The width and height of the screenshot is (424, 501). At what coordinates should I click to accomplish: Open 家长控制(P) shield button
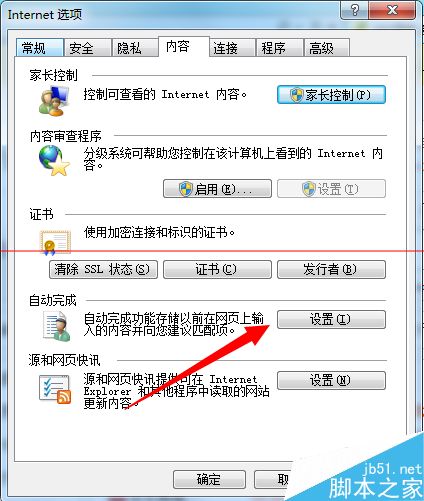click(x=331, y=95)
